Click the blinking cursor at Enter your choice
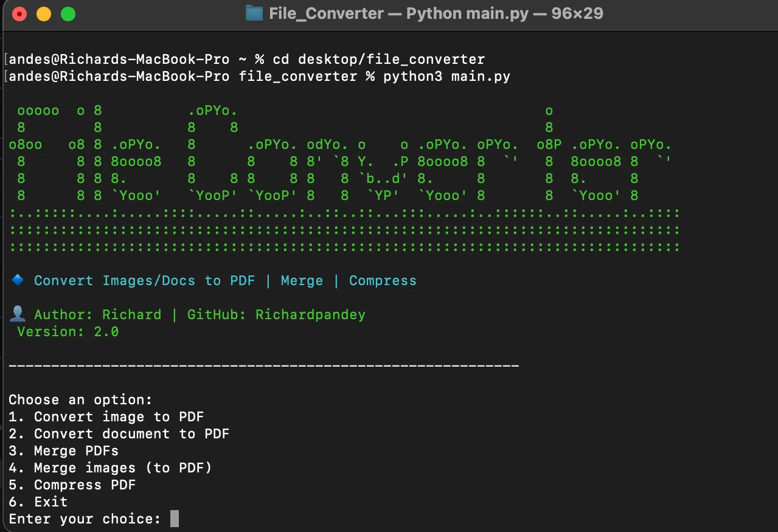The width and height of the screenshot is (778, 532). click(175, 518)
